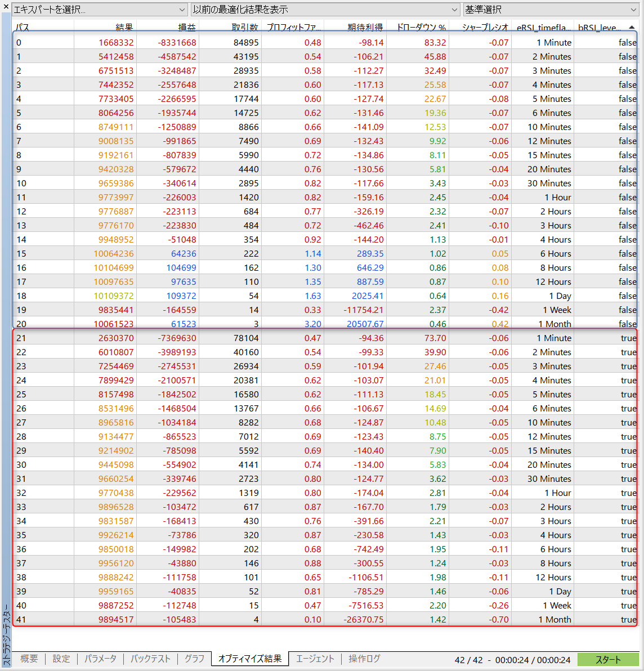Click profit factor 0.92 in pass 14

(x=313, y=239)
